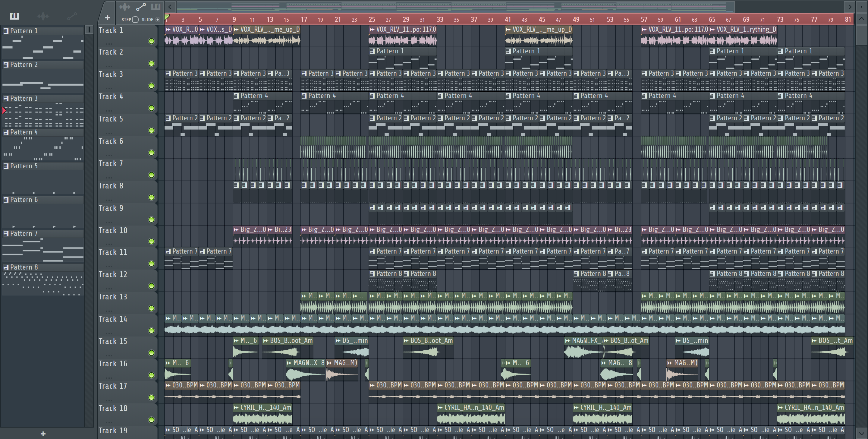Select the DS_..min audio clip on Track 15 near bar 21
The height and width of the screenshot is (439, 868).
pos(351,347)
